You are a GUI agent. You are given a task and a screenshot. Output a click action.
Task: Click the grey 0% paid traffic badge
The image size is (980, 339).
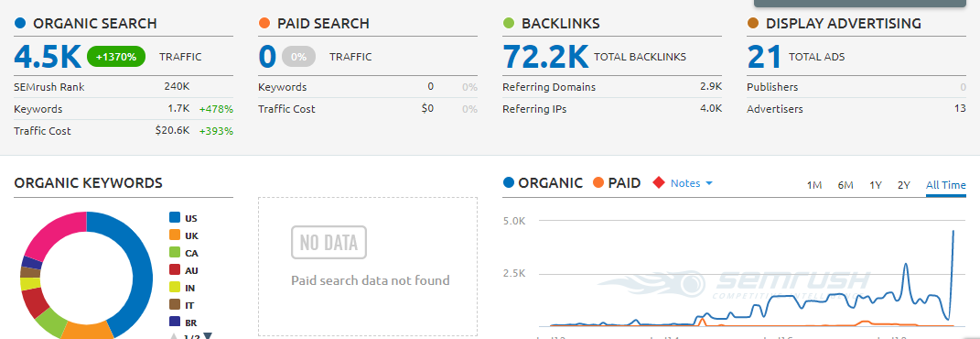(x=298, y=57)
